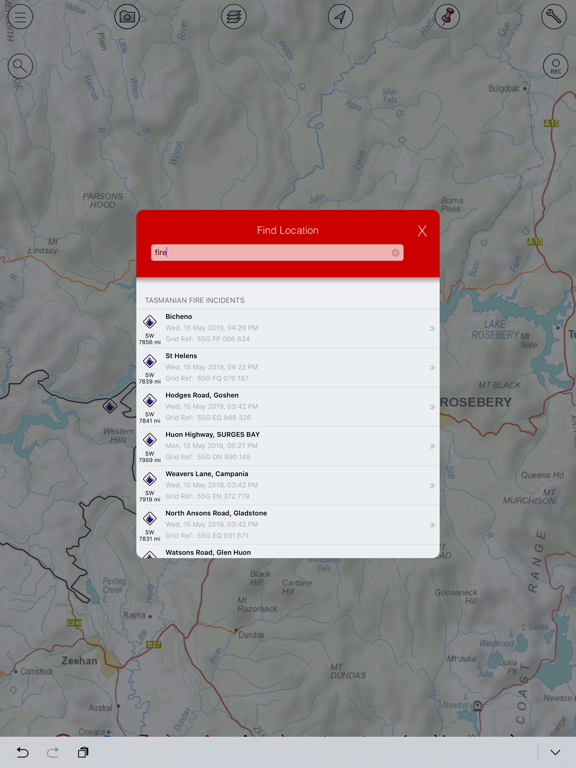This screenshot has width=576, height=768.
Task: Select Huon Highway, SURGES BAY incident
Action: click(288, 446)
